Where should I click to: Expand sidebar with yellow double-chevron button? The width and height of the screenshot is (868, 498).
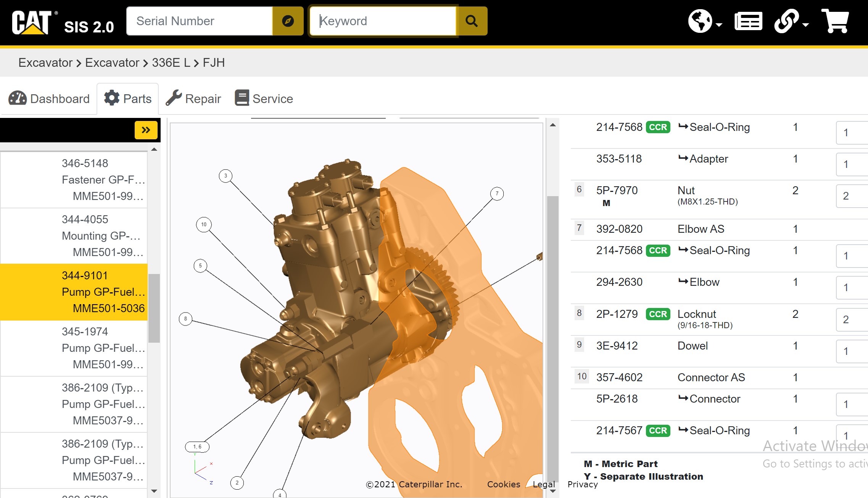coord(146,130)
